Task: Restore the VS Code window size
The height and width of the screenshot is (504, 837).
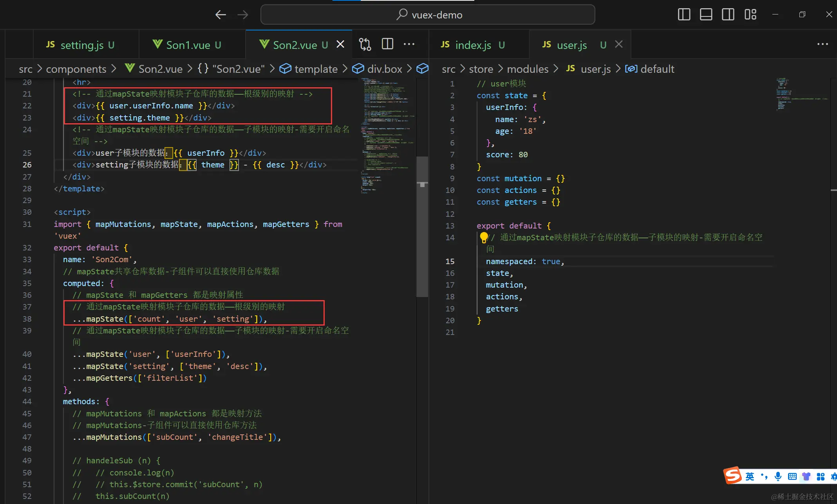Action: pos(802,14)
